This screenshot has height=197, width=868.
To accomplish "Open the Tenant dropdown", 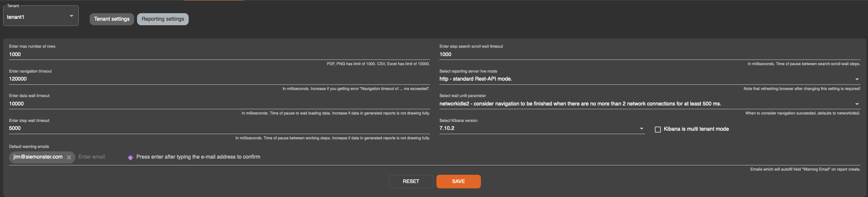I will coord(71,16).
